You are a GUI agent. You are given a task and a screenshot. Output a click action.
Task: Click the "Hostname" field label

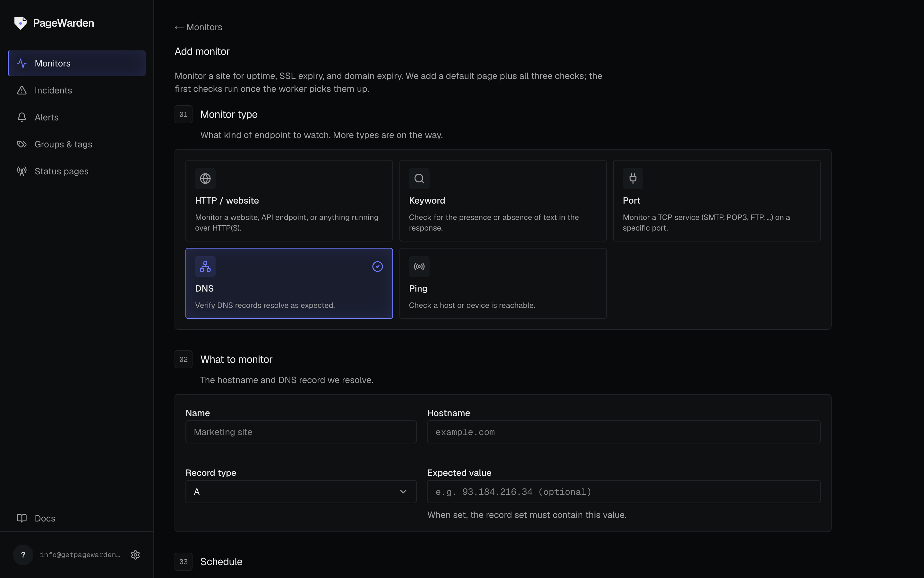pos(449,413)
